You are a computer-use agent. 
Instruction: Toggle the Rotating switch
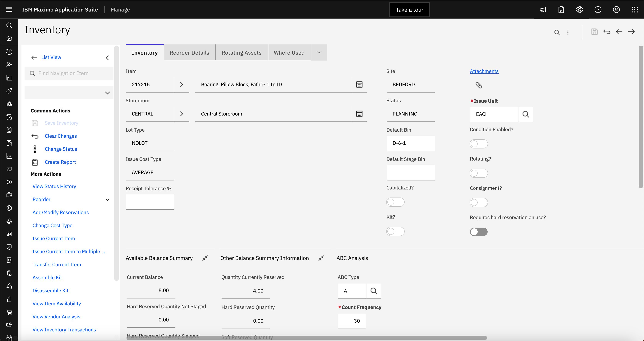(x=479, y=173)
